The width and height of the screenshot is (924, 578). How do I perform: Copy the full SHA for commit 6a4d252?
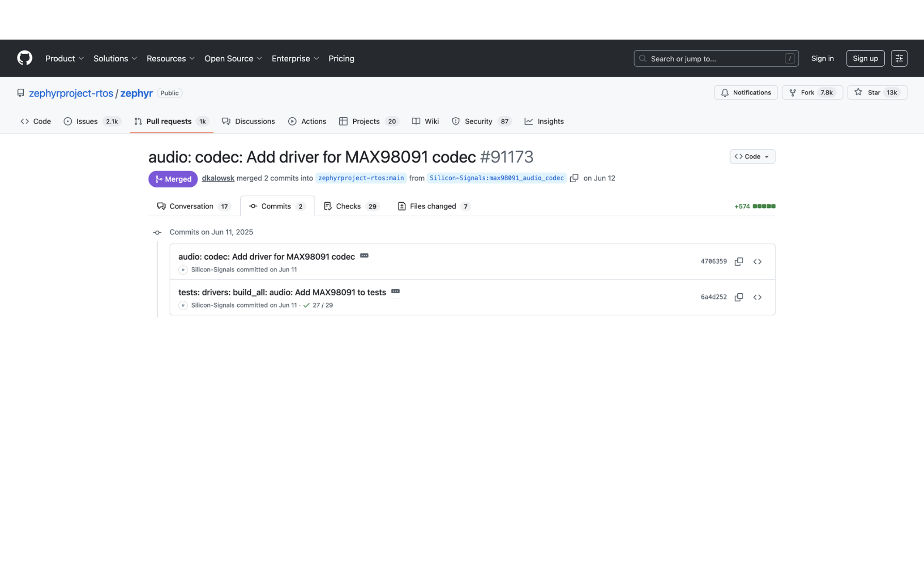point(739,297)
